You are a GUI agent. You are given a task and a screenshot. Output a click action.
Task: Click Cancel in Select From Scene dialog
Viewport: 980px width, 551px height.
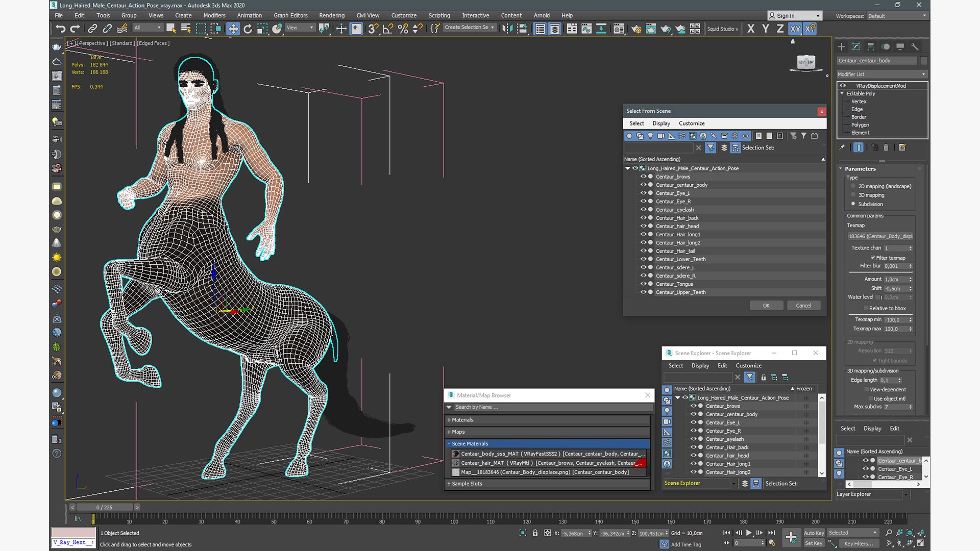coord(803,306)
